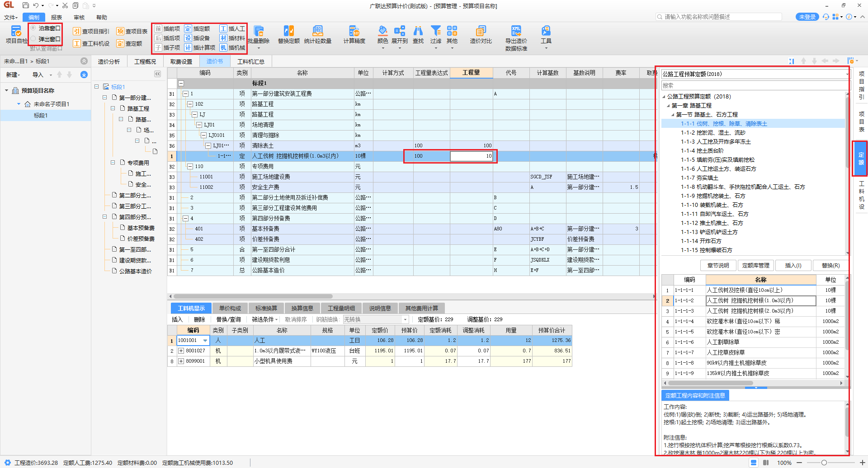Switch to the 工料机汇总 tab
868x468 pixels.
tap(251, 61)
